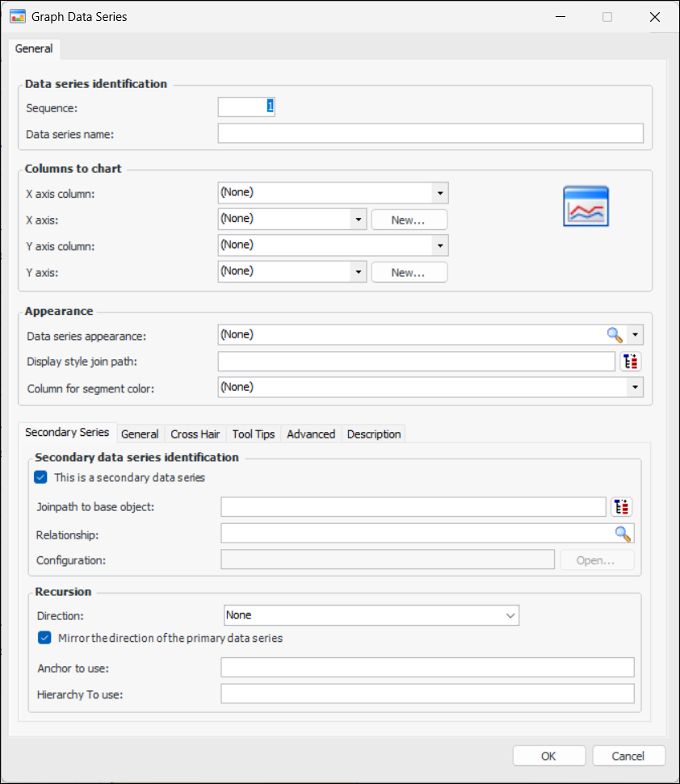This screenshot has width=680, height=784.
Task: Click the Anchor to use field
Action: point(427,667)
